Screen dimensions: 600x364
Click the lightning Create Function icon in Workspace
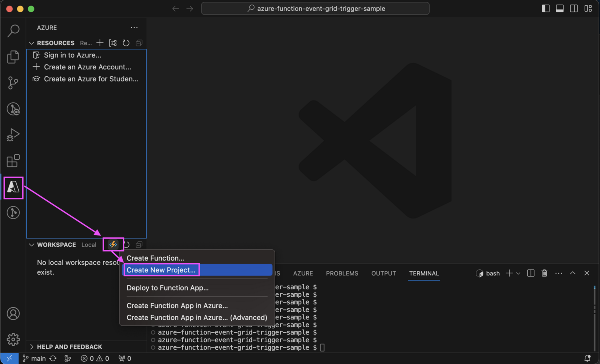pos(114,244)
